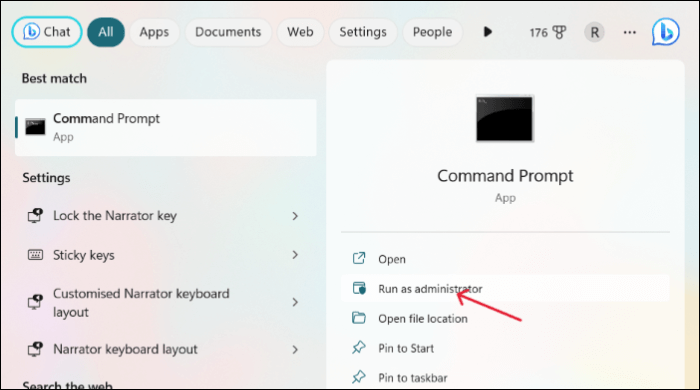Click the Command Prompt icon in best match
The height and width of the screenshot is (390, 700).
35,127
